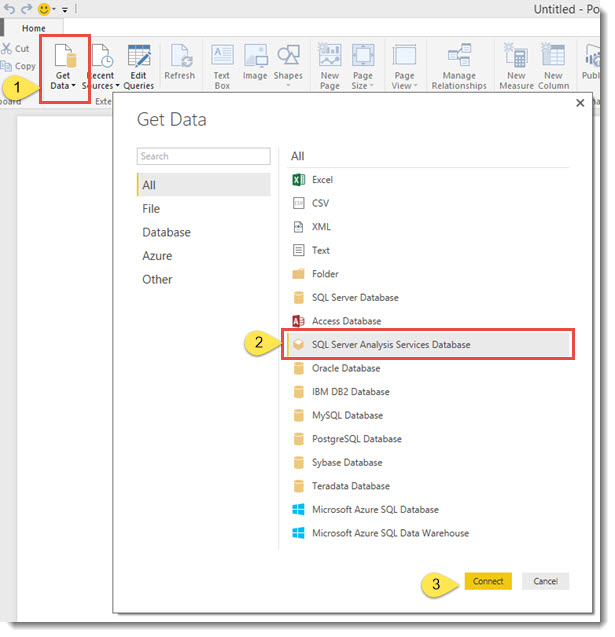Click the Connect button
Viewport: 615px width, 637px height.
pos(488,581)
